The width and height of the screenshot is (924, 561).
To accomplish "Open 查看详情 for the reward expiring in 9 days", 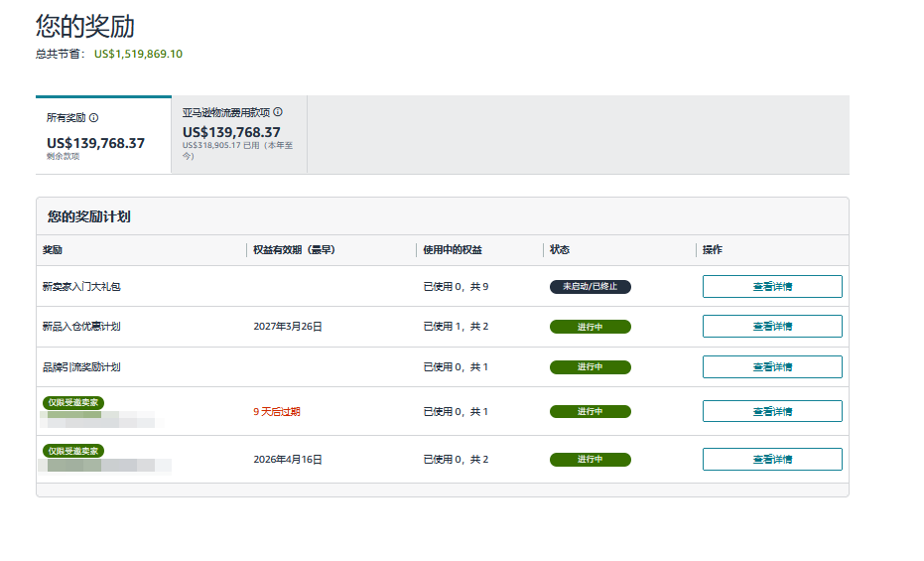I will pyautogui.click(x=772, y=411).
